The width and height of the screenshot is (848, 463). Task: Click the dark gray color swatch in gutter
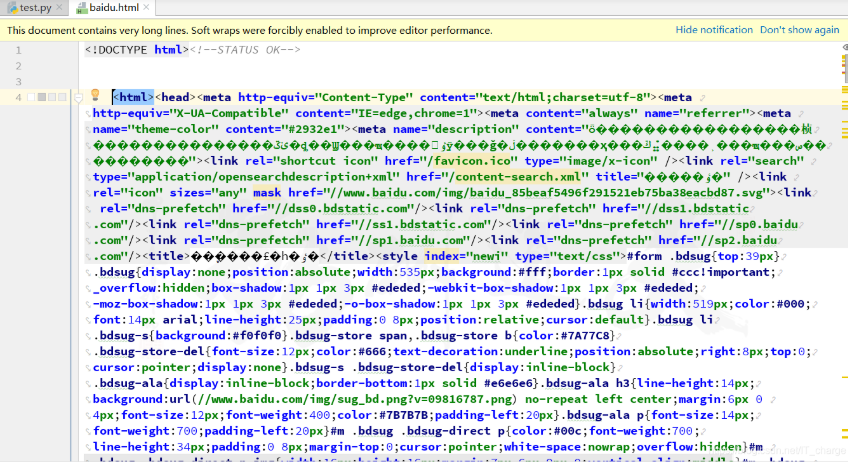42,97
